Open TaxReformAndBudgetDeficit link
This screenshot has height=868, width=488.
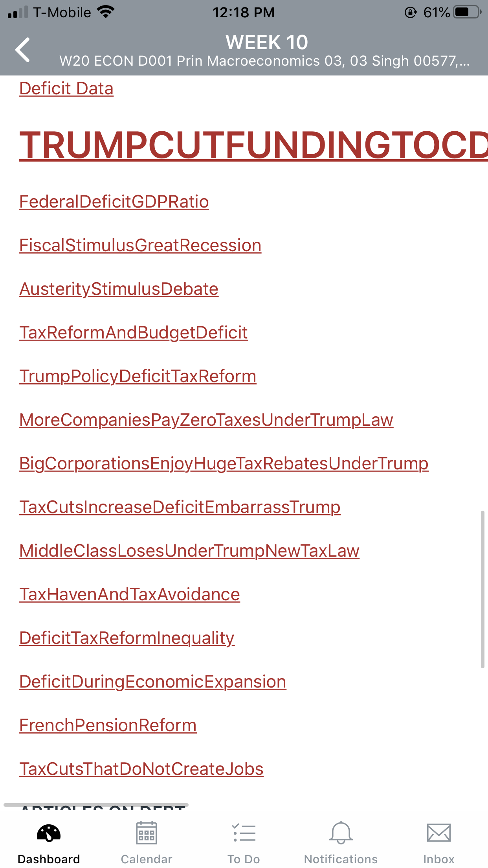134,333
